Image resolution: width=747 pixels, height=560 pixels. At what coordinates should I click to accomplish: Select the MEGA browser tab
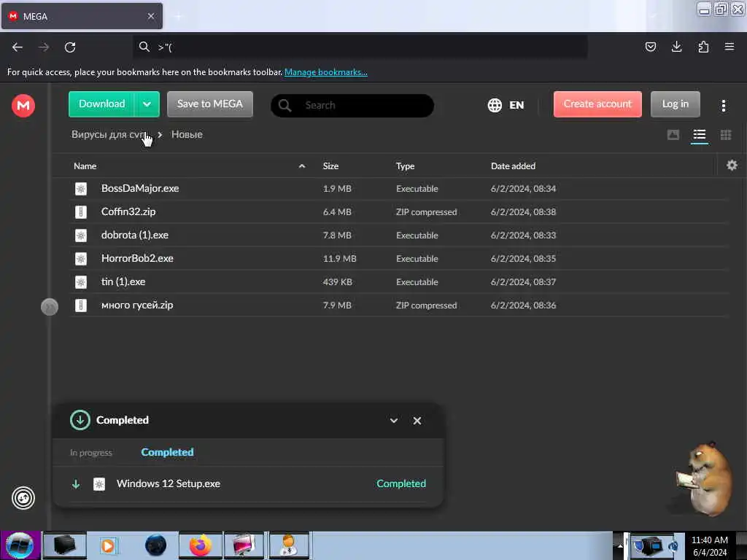tap(82, 16)
